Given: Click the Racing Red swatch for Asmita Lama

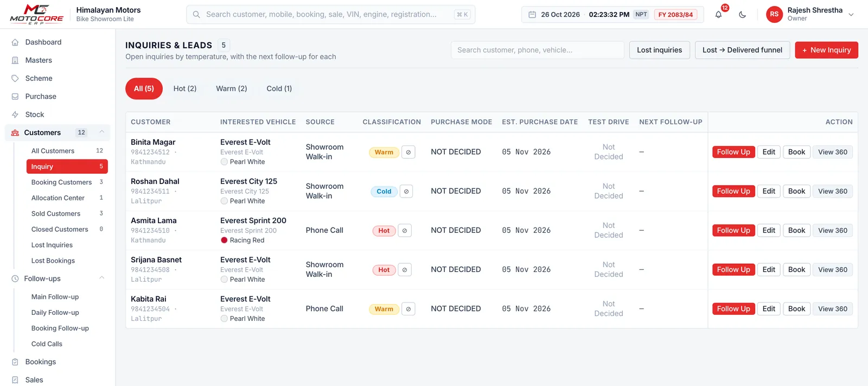Looking at the screenshot, I should point(224,240).
